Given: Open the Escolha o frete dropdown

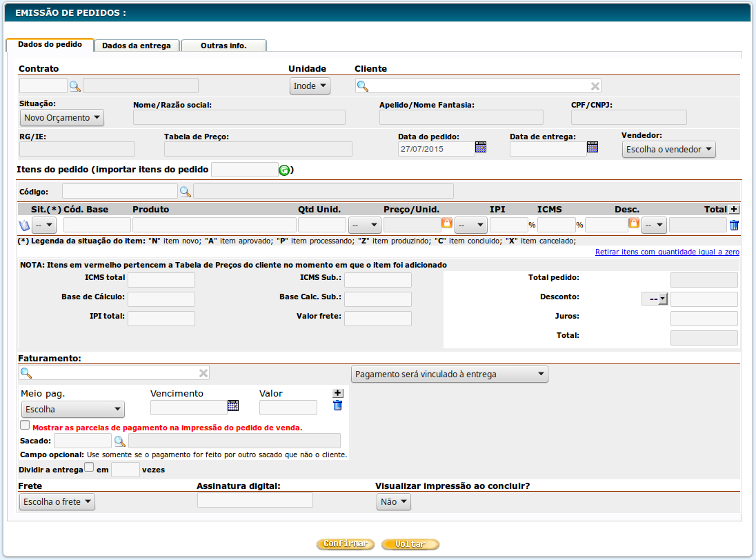Looking at the screenshot, I should 57,502.
